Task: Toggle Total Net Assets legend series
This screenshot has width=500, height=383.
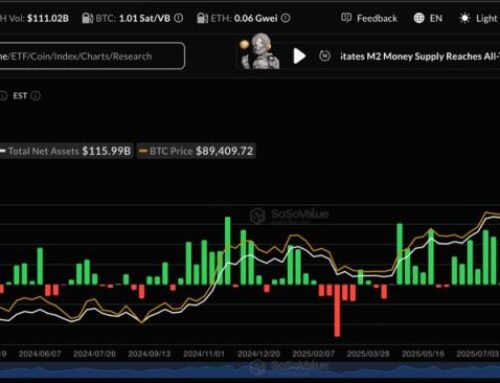Action: pyautogui.click(x=66, y=151)
